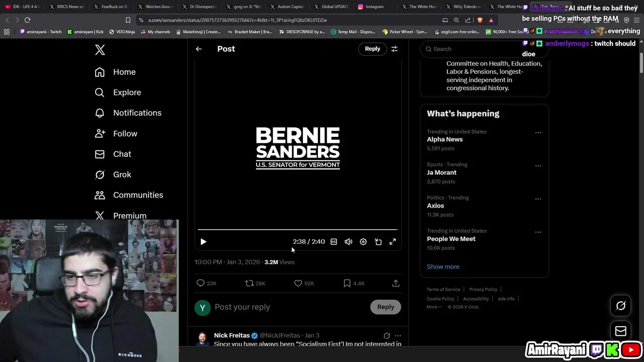This screenshot has height=362, width=644.
Task: Like the post with 92K likes
Action: pyautogui.click(x=304, y=284)
